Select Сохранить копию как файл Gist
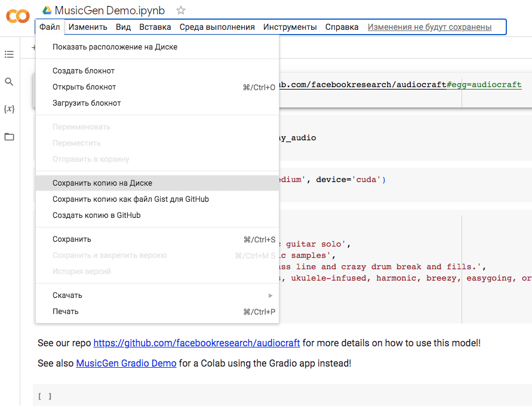Viewport: 532px width, 406px height. 158,199
